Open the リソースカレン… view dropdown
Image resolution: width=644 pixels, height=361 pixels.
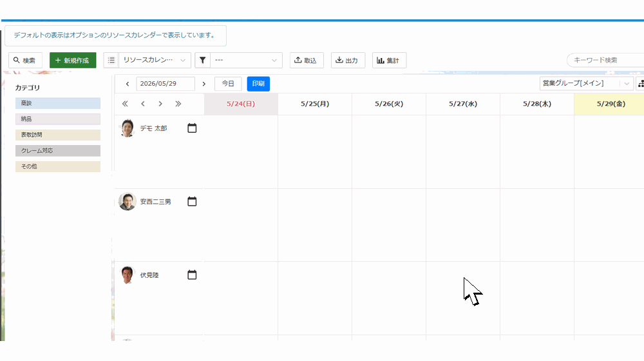point(155,61)
